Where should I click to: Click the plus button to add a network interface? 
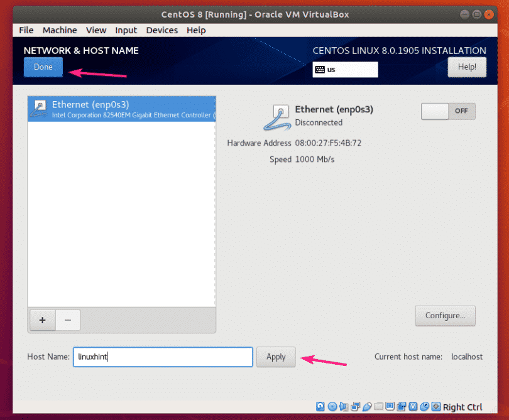tap(42, 320)
